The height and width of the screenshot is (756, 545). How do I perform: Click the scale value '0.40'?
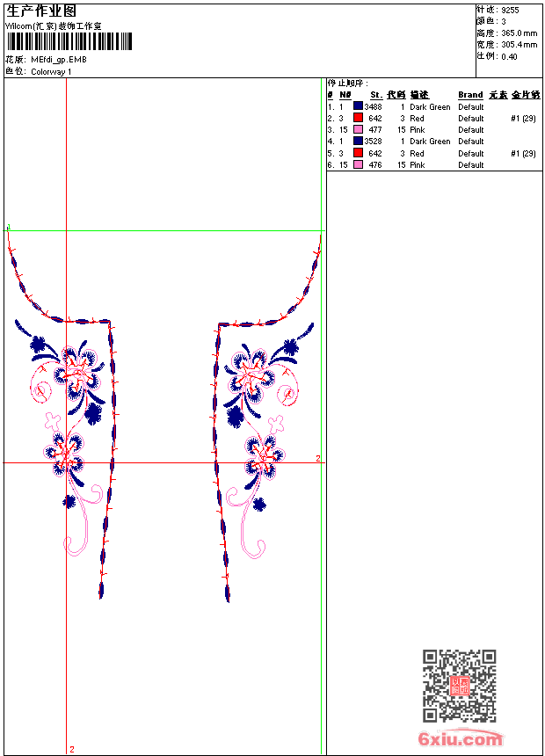click(x=509, y=56)
